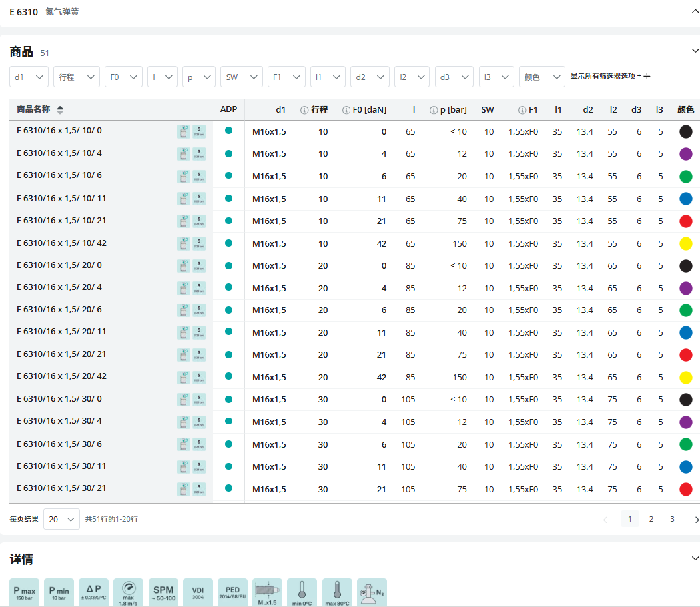Click the P max 150 bar icon

tap(24, 593)
